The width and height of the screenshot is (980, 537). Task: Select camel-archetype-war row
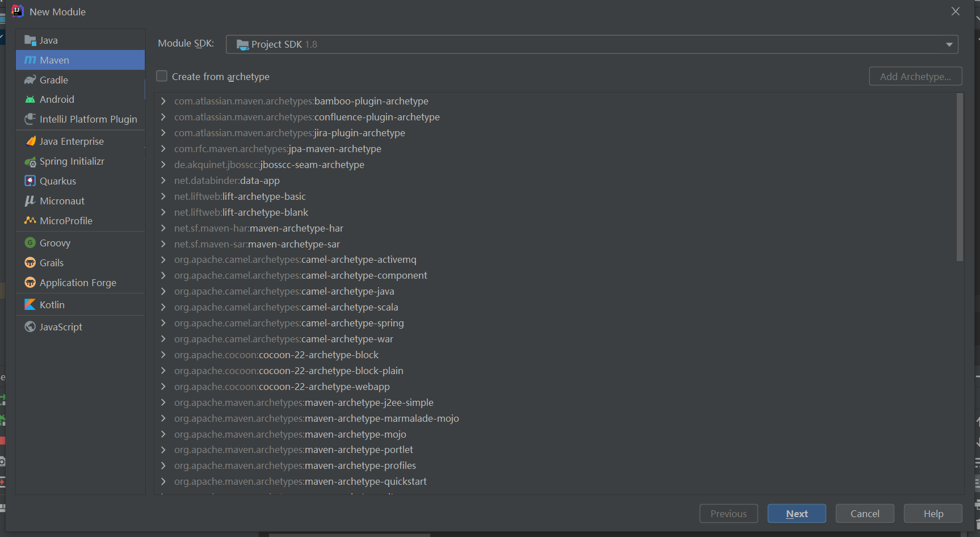coord(555,339)
